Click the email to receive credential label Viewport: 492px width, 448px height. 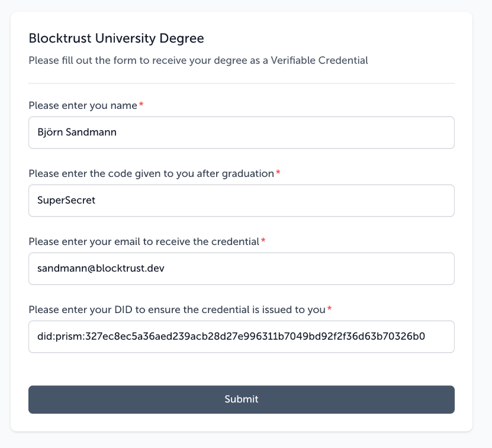point(144,241)
